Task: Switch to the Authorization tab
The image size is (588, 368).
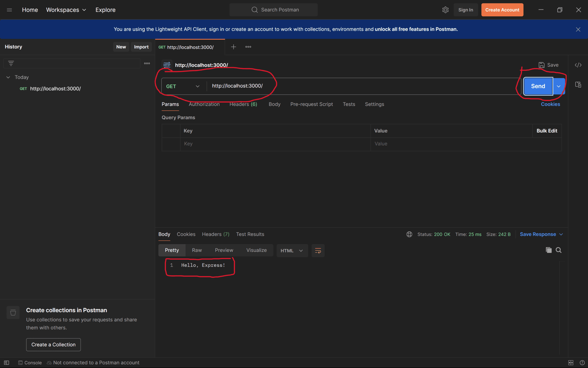Action: (x=204, y=104)
